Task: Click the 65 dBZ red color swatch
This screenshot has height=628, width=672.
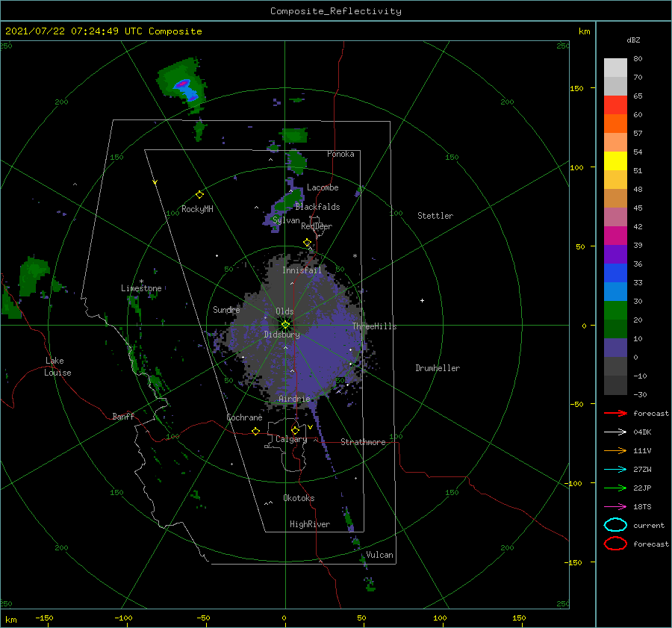Action: click(615, 105)
